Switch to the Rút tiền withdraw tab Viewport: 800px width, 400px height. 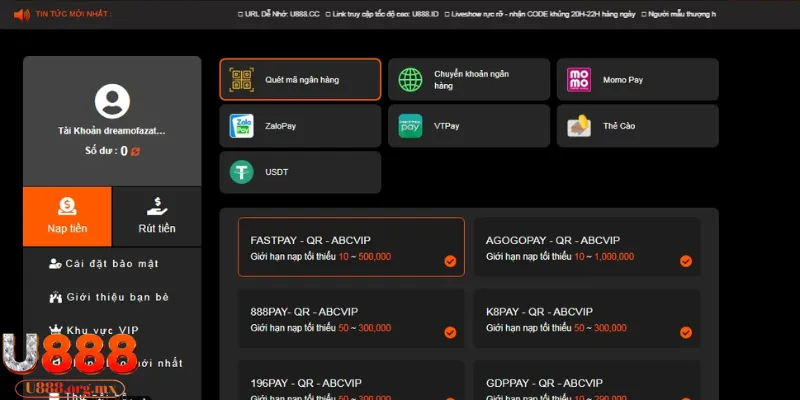tap(156, 216)
